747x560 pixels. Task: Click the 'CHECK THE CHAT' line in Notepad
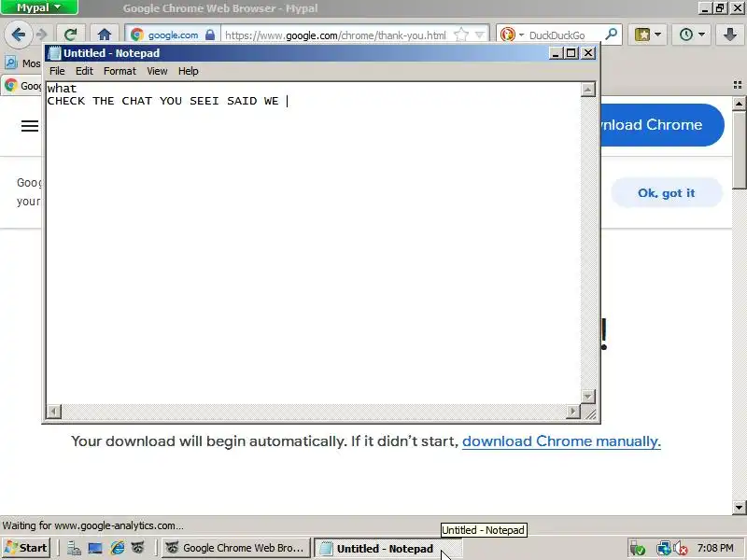tap(162, 101)
